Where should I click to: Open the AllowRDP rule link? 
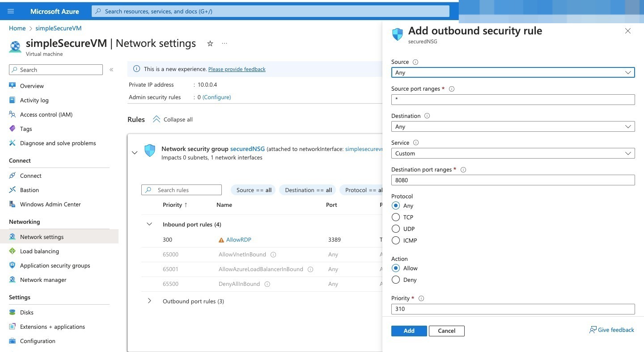tap(238, 240)
